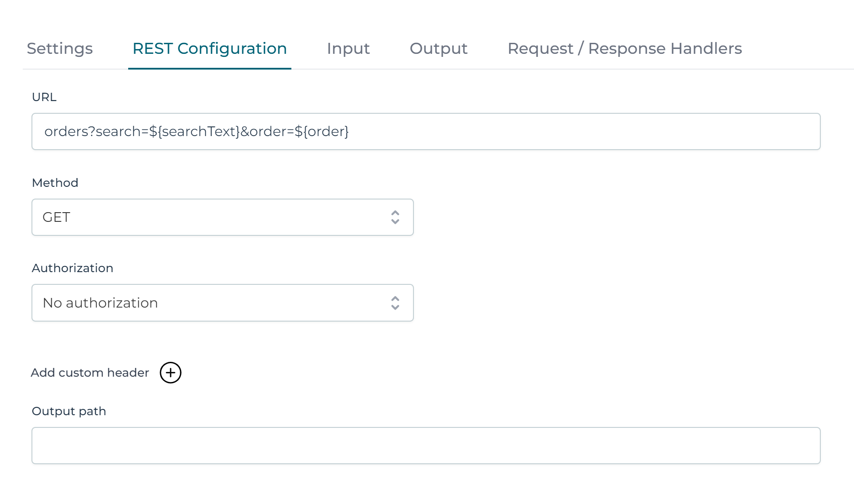Switch to the Settings tab
854x504 pixels.
pos(60,49)
